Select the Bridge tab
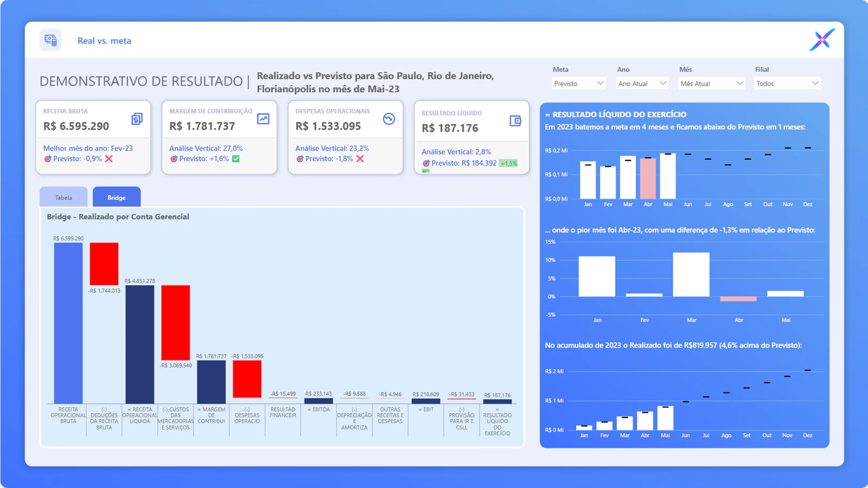The height and width of the screenshot is (488, 868). point(117,197)
